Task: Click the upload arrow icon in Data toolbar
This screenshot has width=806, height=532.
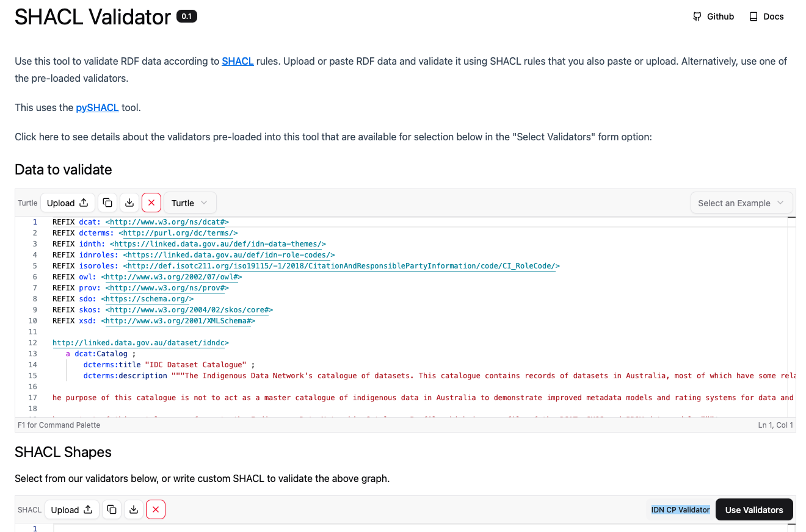Action: [84, 203]
